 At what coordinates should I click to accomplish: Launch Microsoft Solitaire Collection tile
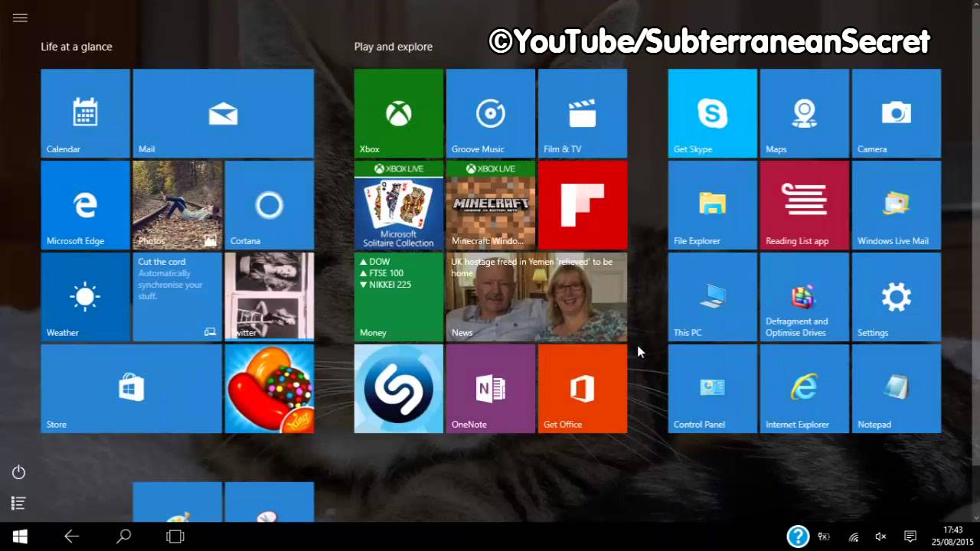click(398, 205)
